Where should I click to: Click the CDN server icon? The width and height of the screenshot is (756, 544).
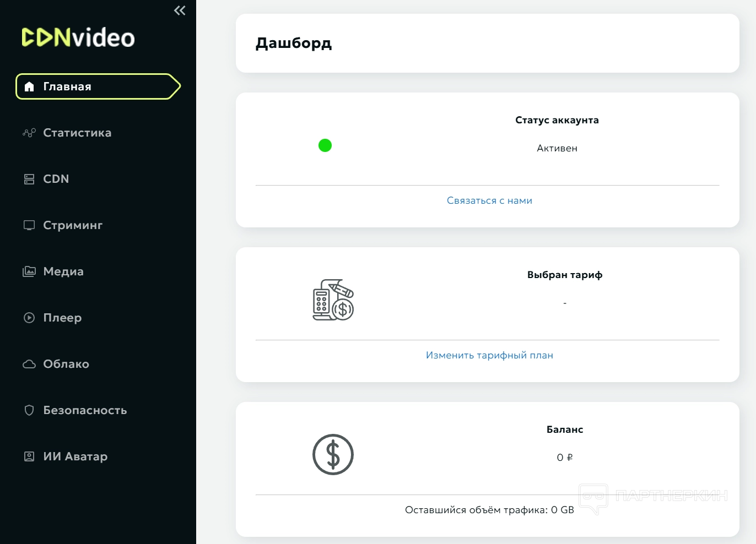(29, 179)
